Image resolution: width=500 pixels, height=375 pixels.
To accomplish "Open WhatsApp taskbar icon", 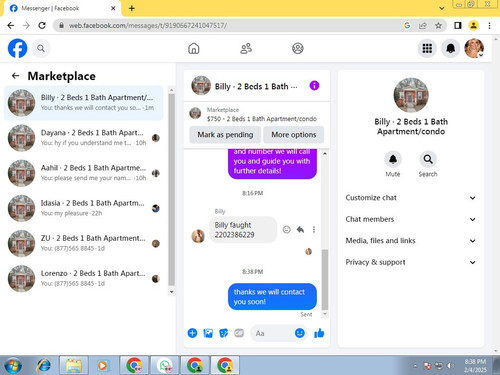I will (165, 366).
